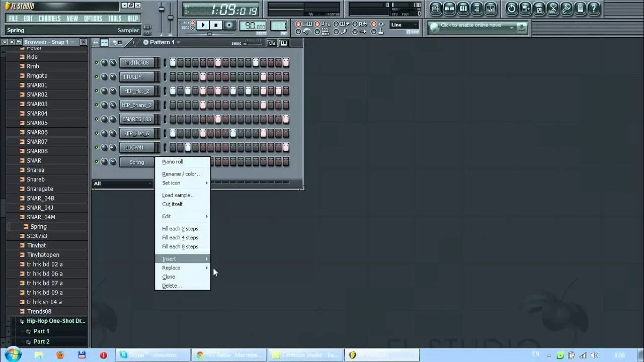The height and width of the screenshot is (362, 644).
Task: Click the Help question mark icon
Action: click(x=594, y=8)
